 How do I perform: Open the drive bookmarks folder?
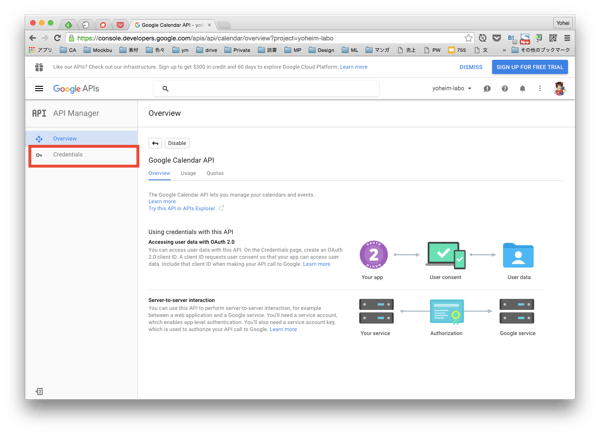206,50
